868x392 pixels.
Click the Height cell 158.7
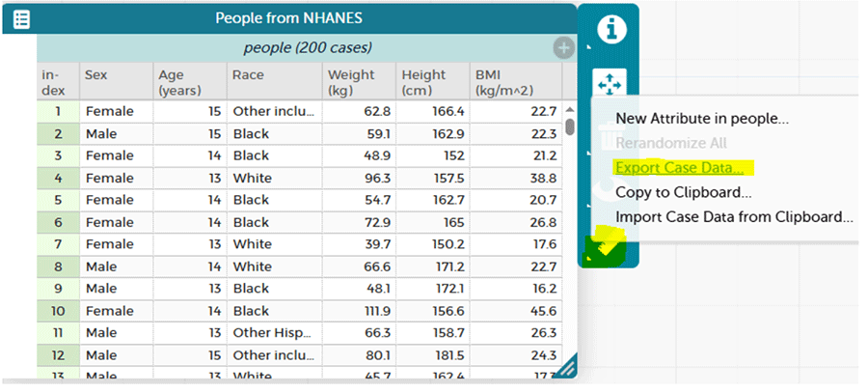[433, 333]
